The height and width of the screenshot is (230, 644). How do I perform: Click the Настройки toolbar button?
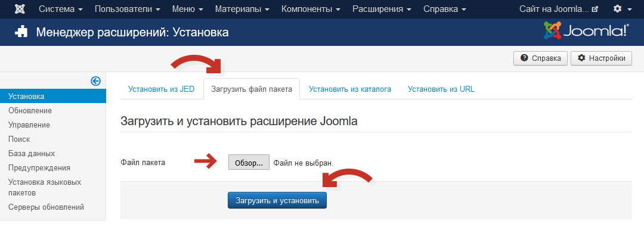click(601, 58)
